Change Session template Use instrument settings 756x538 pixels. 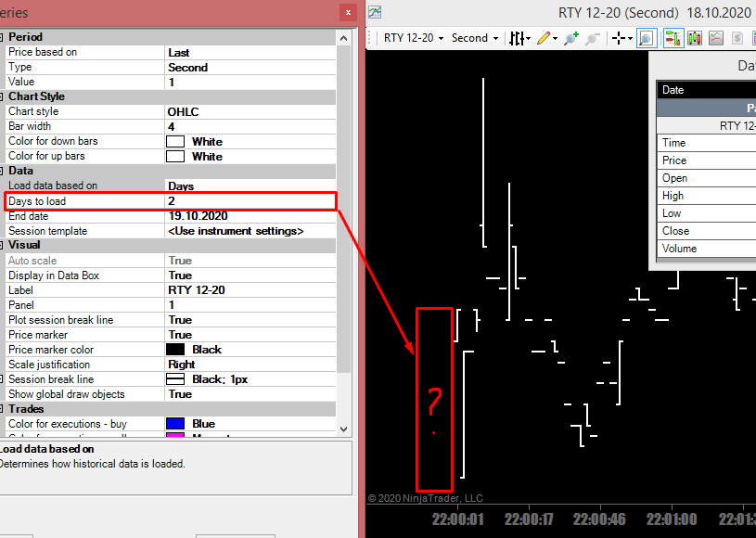(250, 231)
